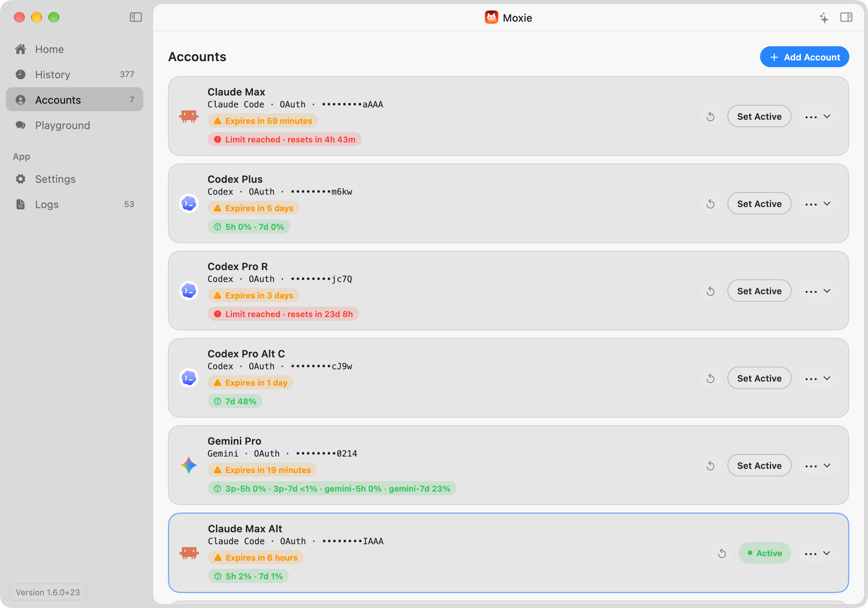Click the Codex Pro R account title
The width and height of the screenshot is (868, 608).
237,266
